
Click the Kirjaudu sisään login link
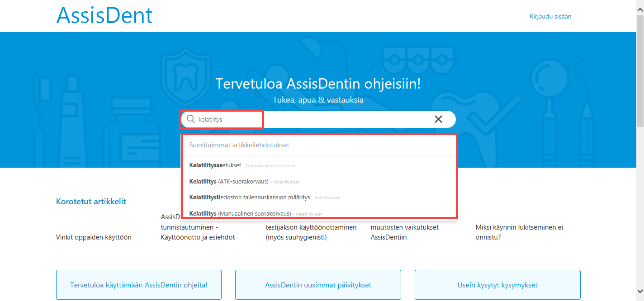(550, 16)
